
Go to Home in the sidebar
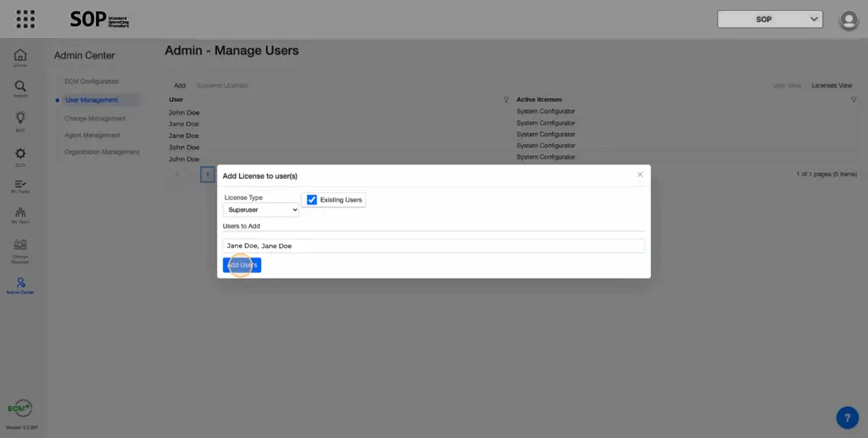tap(19, 57)
